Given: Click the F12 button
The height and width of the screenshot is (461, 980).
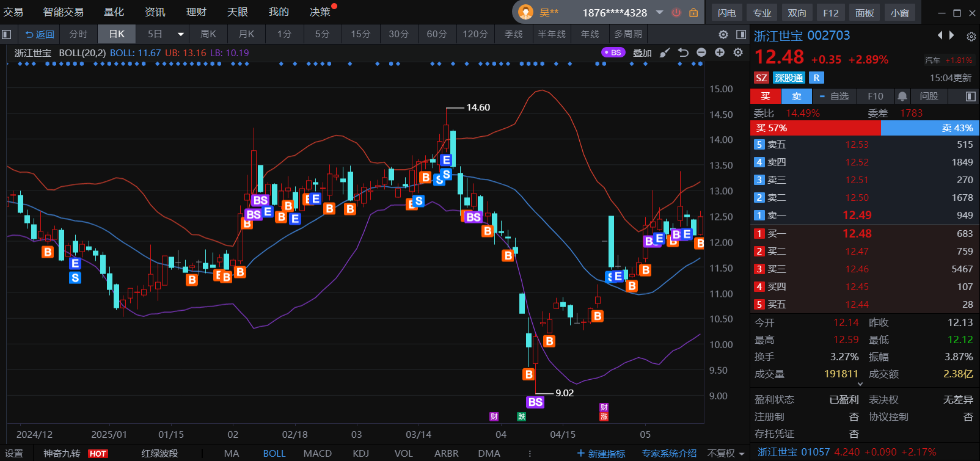Looking at the screenshot, I should pyautogui.click(x=831, y=13).
